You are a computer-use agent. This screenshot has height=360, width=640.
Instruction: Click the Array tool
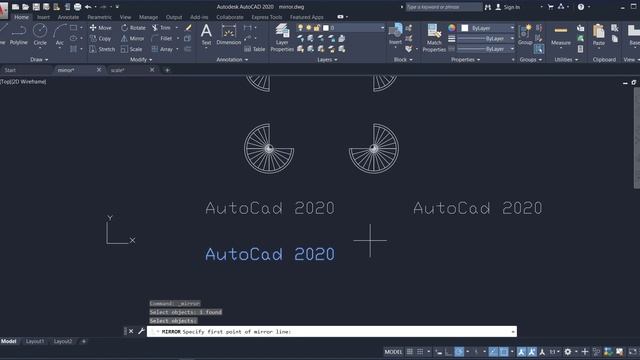point(162,49)
